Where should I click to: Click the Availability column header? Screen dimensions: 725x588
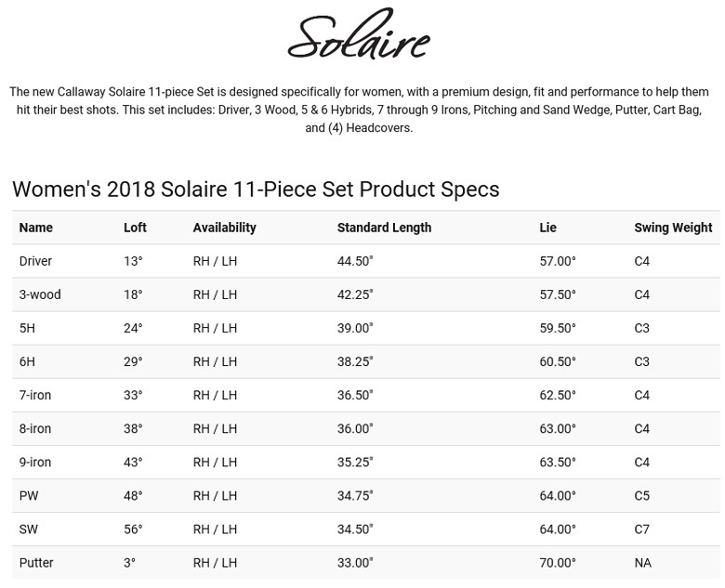224,228
